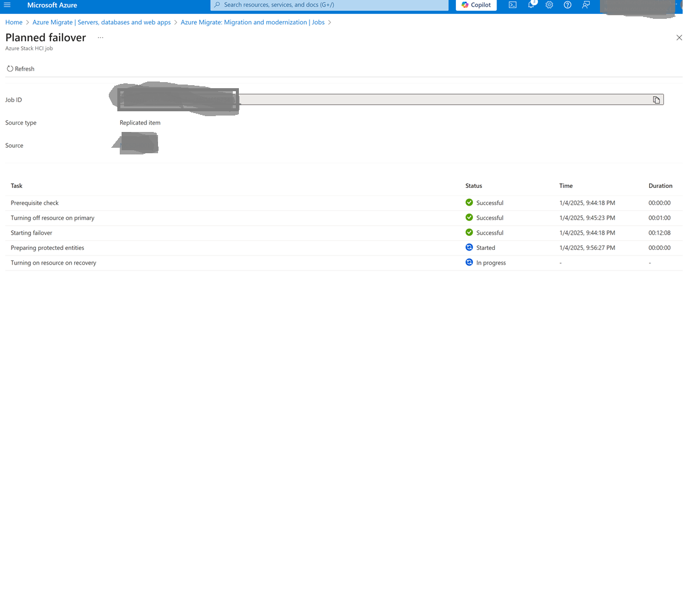Close the Planned failover pane
This screenshot has height=616, width=696.
(679, 37)
